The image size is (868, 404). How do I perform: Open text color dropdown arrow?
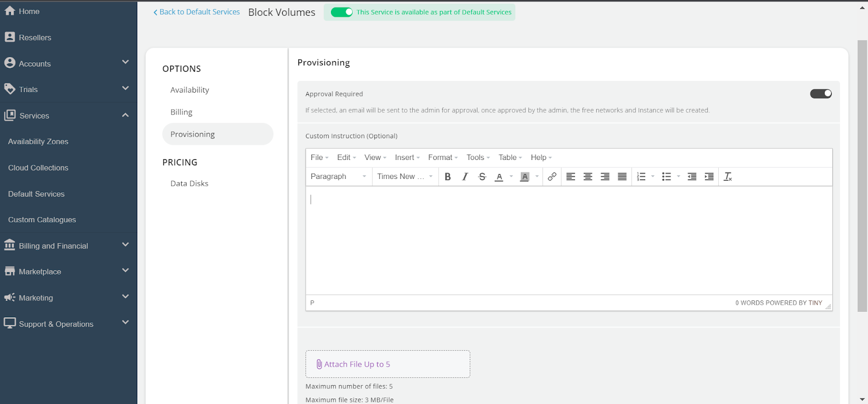[511, 177]
